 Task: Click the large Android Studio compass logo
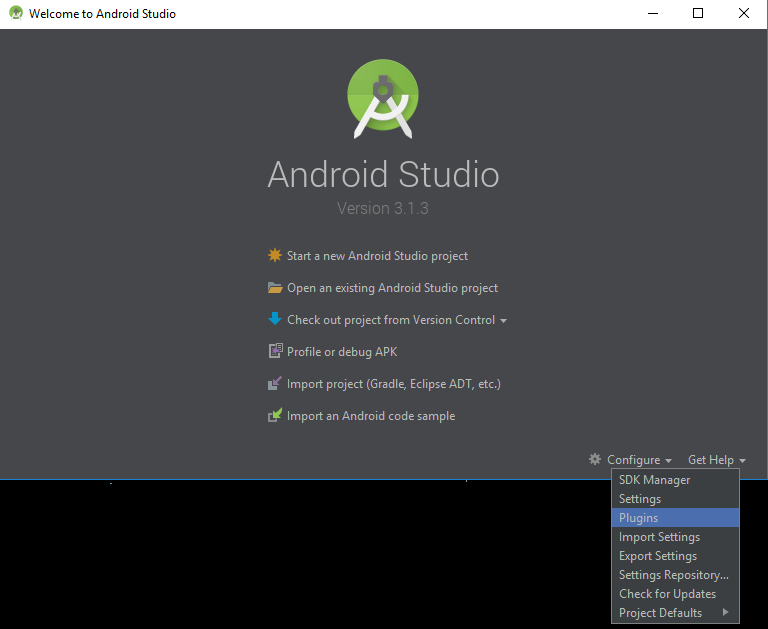383,99
